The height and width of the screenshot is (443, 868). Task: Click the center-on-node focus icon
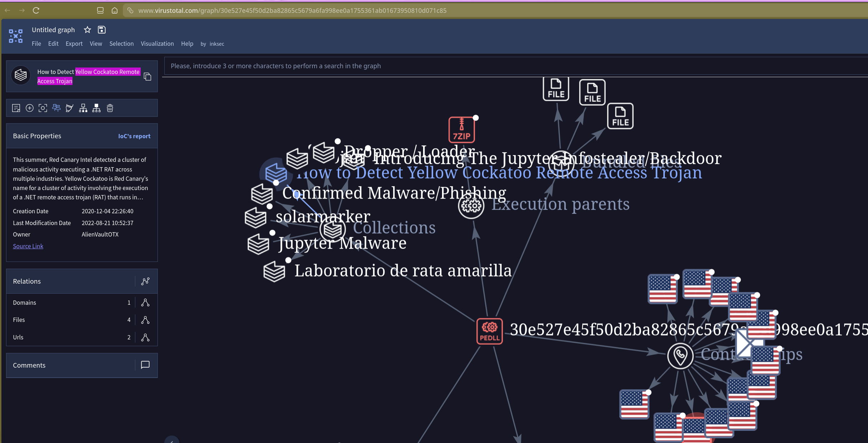(x=43, y=108)
